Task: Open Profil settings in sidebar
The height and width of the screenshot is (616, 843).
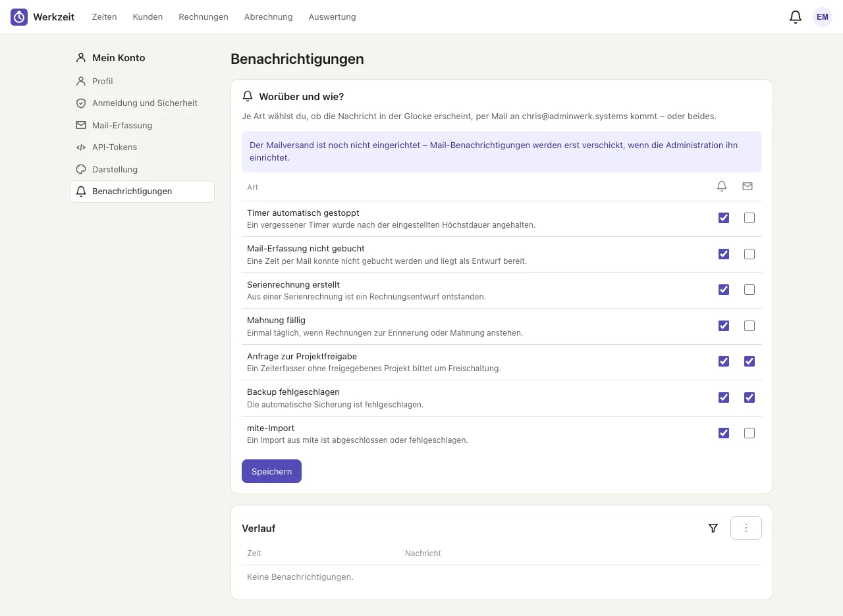Action: (x=142, y=82)
